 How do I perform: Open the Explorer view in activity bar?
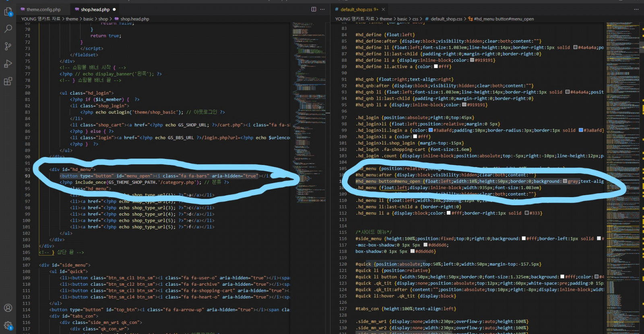coord(8,12)
